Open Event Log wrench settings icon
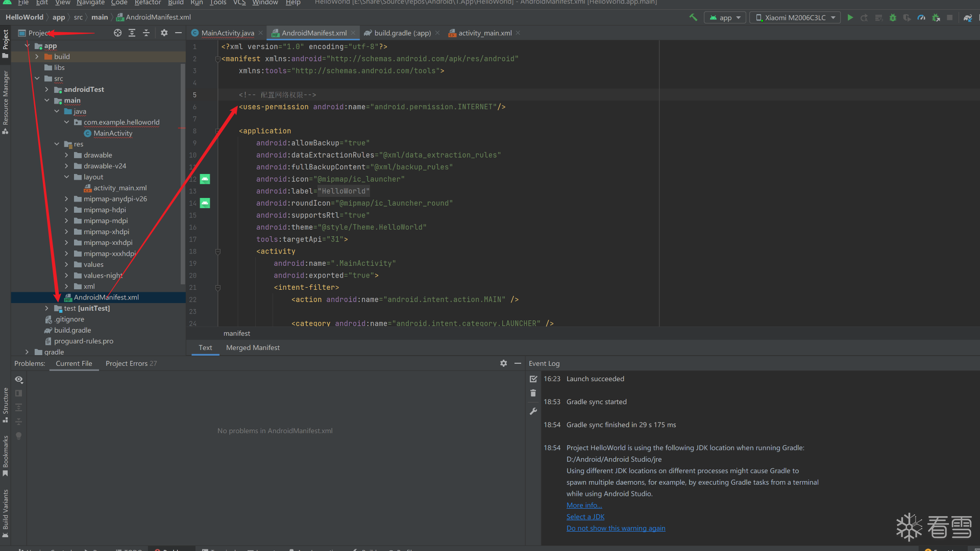 tap(533, 411)
